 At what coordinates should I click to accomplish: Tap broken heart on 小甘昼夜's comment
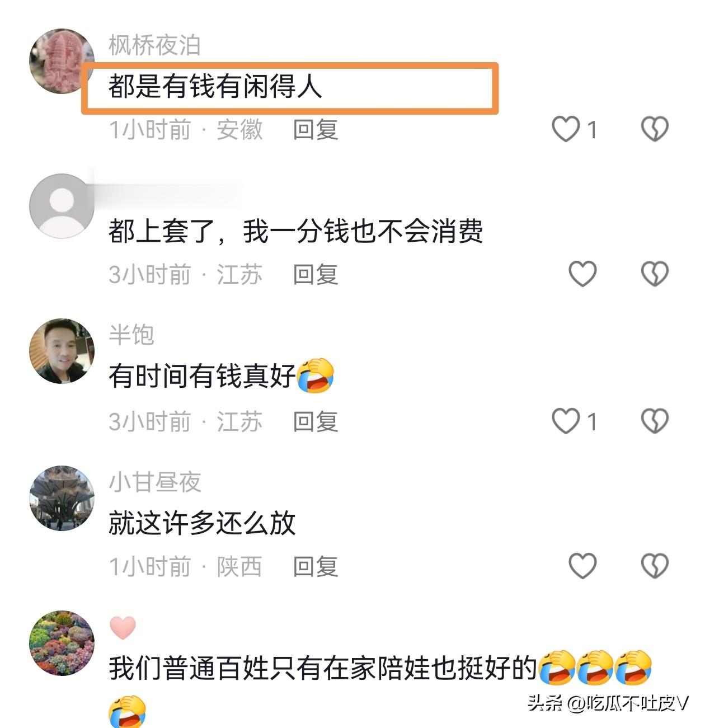655,566
